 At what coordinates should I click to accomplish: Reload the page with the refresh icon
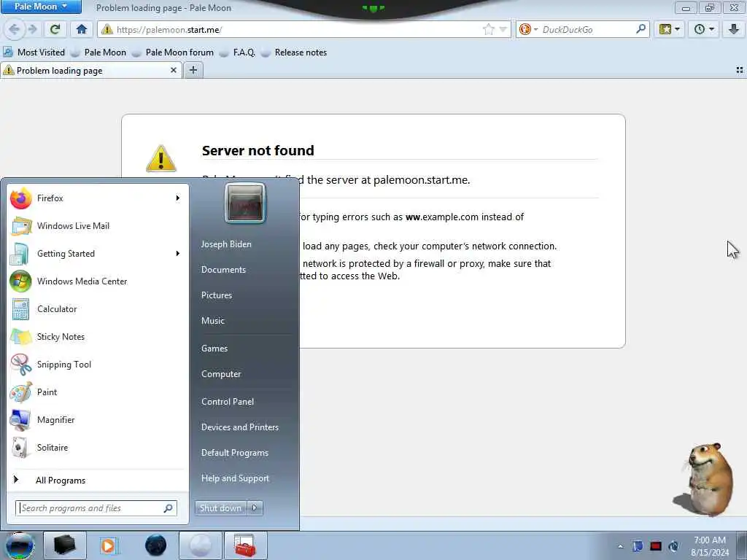55,29
